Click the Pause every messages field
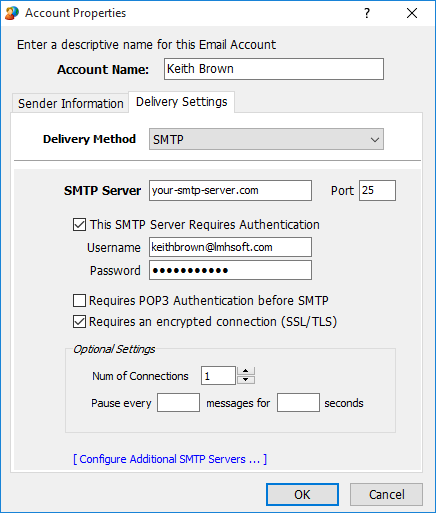 (178, 403)
